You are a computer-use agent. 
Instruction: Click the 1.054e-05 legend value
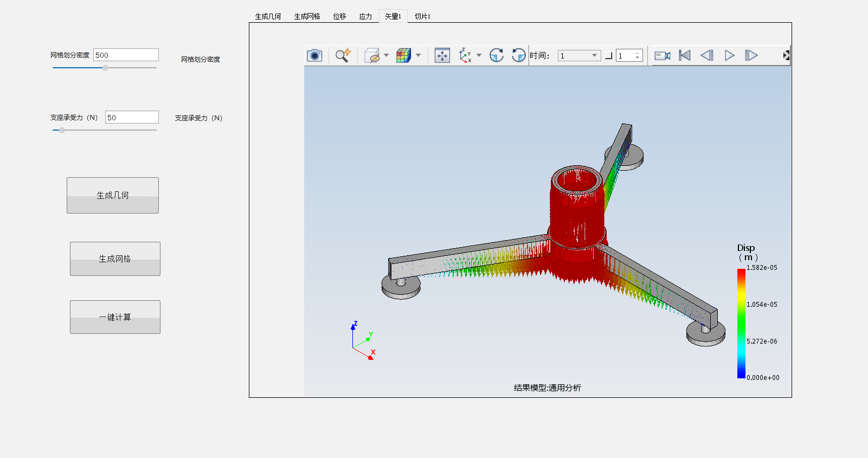[x=762, y=305]
